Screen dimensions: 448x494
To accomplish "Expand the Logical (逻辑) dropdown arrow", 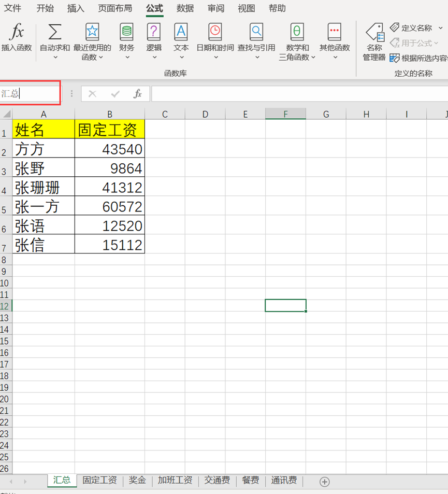I will [154, 58].
